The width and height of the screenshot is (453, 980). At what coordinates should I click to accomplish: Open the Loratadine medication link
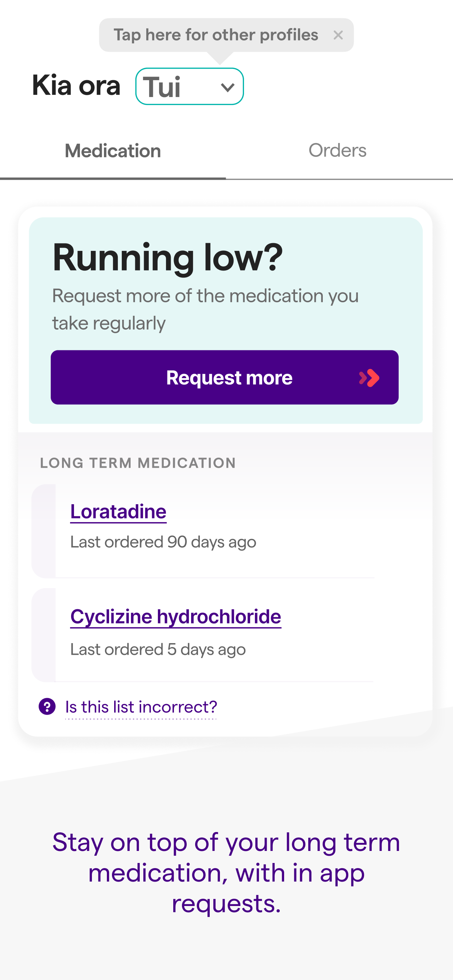(x=119, y=512)
